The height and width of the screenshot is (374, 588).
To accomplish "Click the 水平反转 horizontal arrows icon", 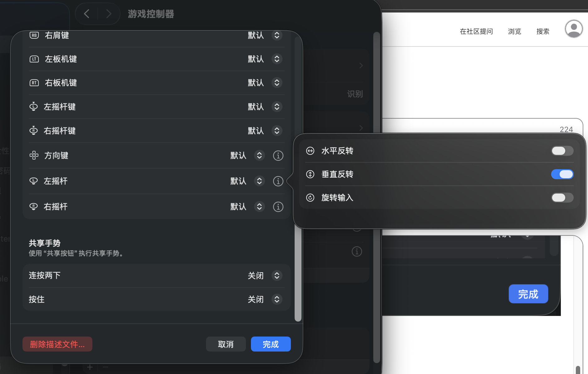I will pyautogui.click(x=310, y=151).
